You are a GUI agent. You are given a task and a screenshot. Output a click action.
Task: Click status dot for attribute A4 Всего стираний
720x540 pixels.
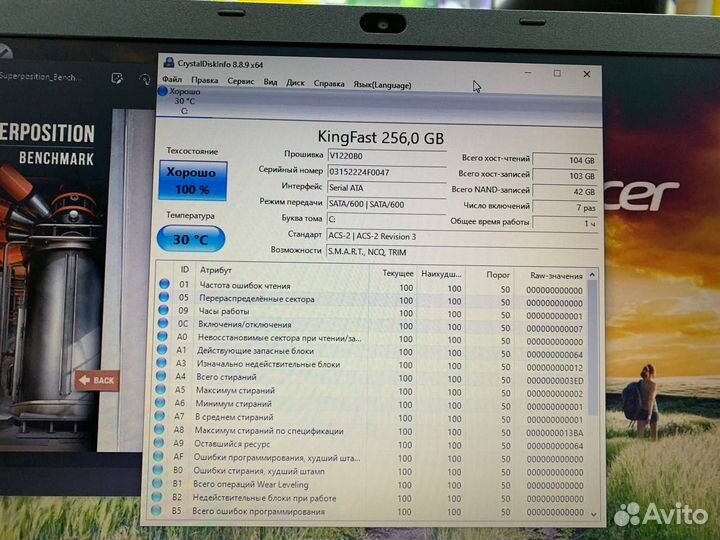pos(161,376)
